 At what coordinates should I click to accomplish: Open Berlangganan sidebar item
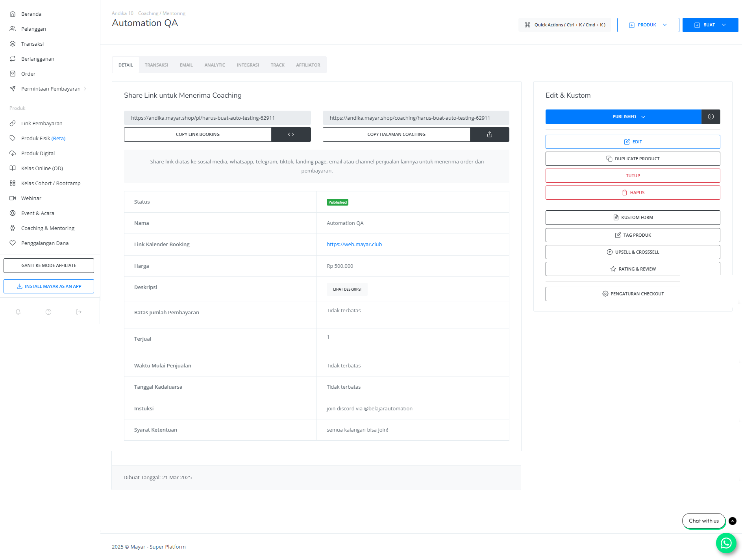[37, 59]
